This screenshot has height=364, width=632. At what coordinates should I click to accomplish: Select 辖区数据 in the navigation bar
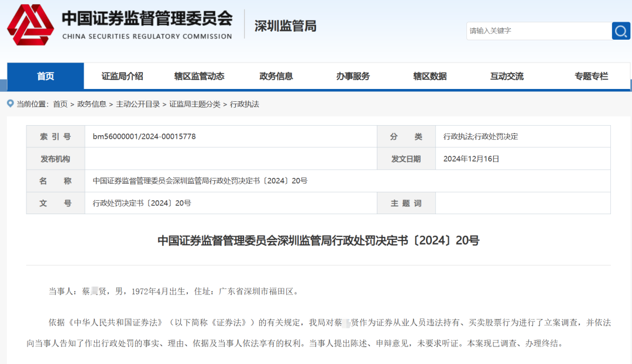pyautogui.click(x=430, y=76)
